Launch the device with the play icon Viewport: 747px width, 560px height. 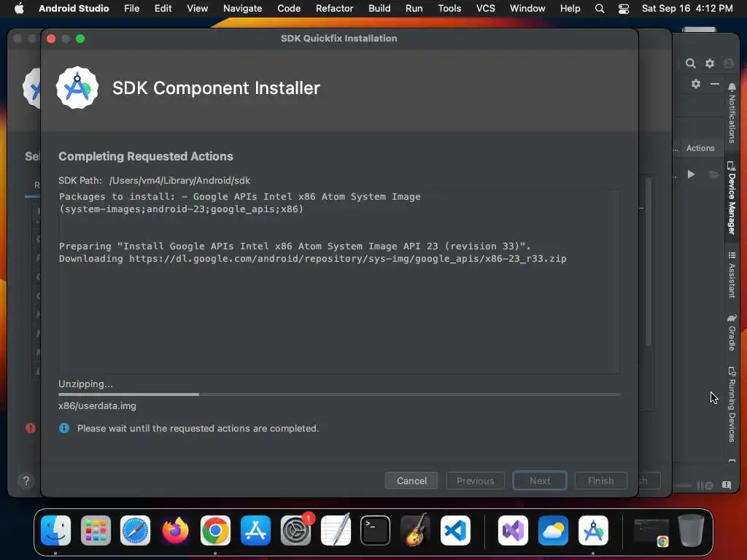(x=691, y=174)
